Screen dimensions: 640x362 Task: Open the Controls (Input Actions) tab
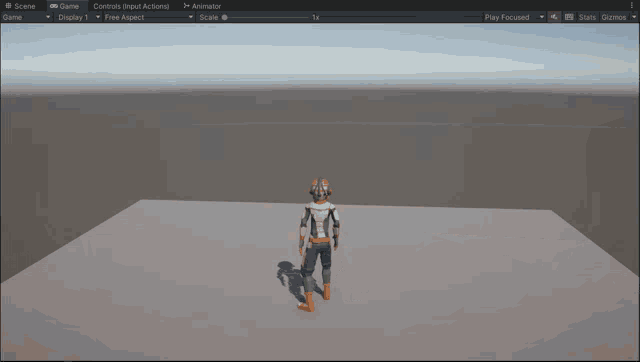click(x=131, y=6)
